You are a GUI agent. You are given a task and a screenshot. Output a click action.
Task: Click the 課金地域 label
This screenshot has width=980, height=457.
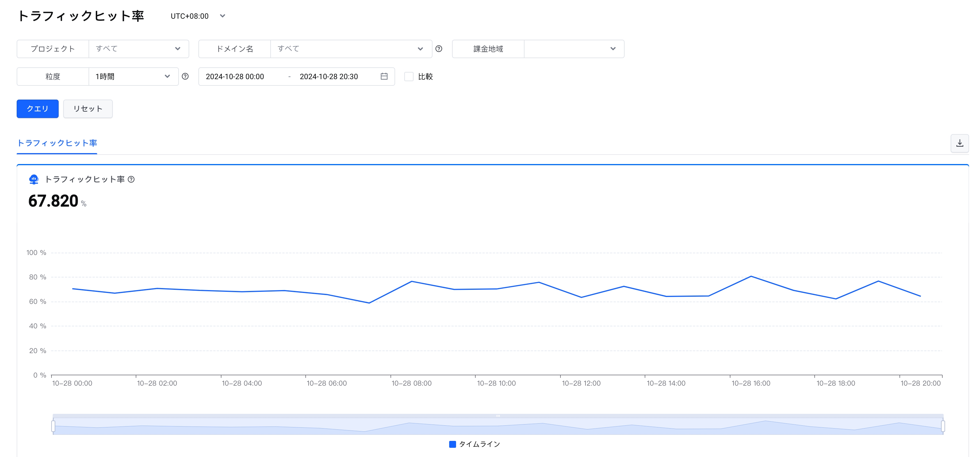click(x=488, y=49)
